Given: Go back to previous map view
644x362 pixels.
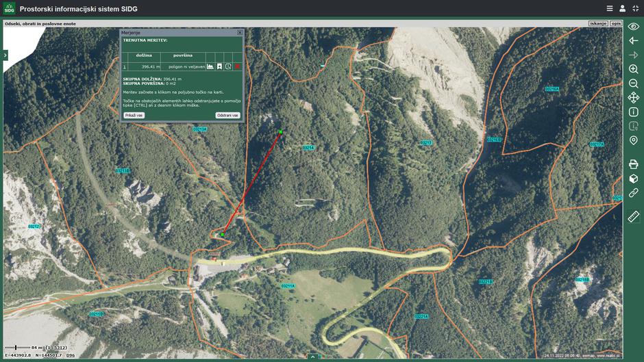Looking at the screenshot, I should click(x=633, y=41).
